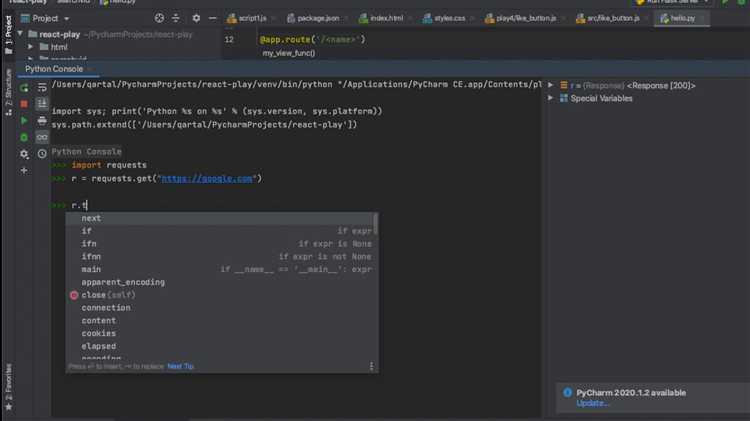Browse console history clock icon
The width and height of the screenshot is (750, 421).
42,154
